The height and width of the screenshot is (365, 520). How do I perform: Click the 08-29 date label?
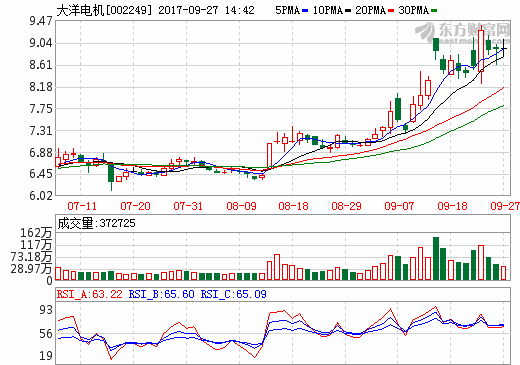347,206
